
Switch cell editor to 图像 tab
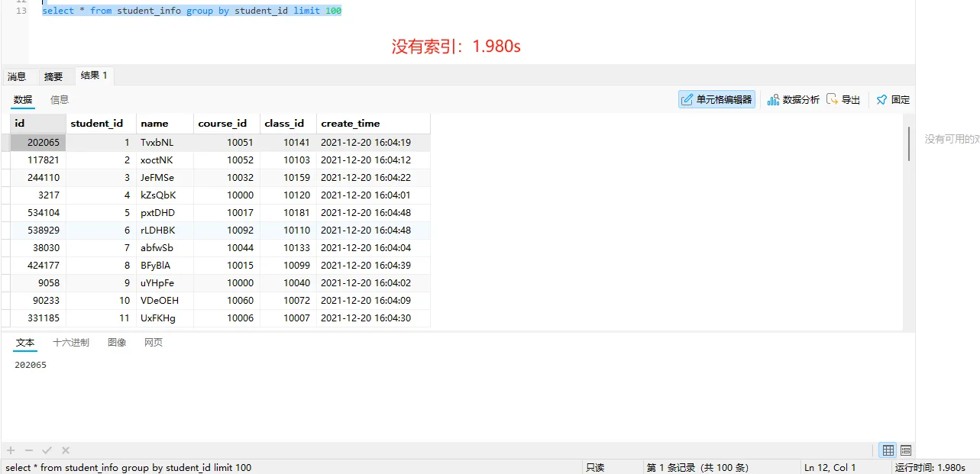tap(117, 343)
